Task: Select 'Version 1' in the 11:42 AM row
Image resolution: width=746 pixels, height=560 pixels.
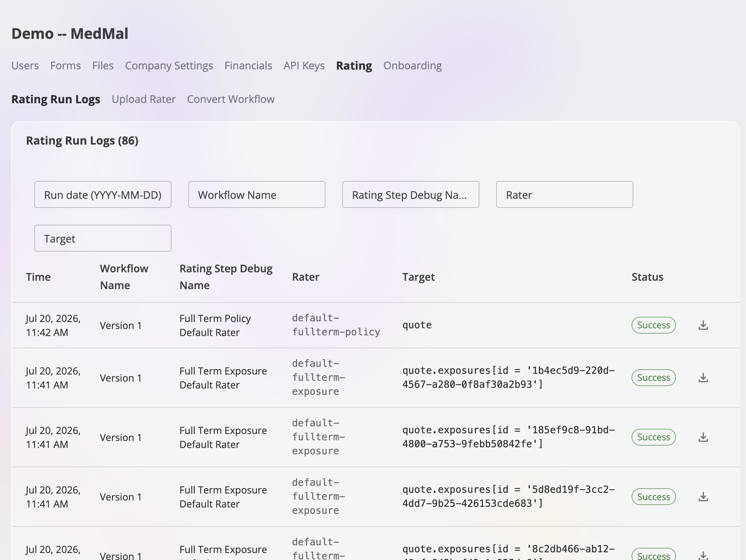Action: coord(121,325)
